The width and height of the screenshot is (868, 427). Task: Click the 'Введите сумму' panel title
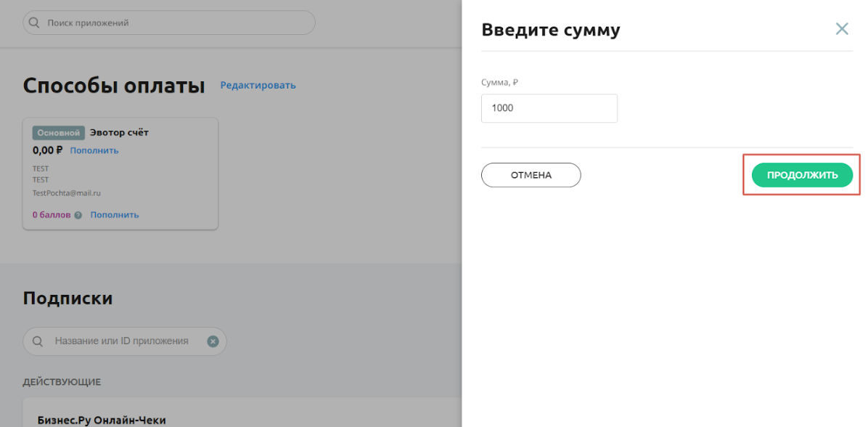[x=551, y=29]
